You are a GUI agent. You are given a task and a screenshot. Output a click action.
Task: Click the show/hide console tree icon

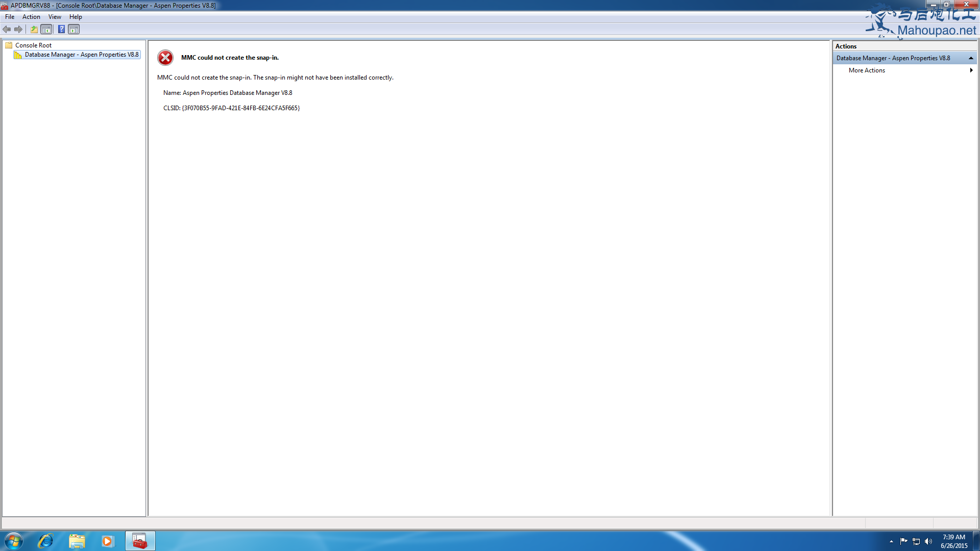tap(46, 29)
